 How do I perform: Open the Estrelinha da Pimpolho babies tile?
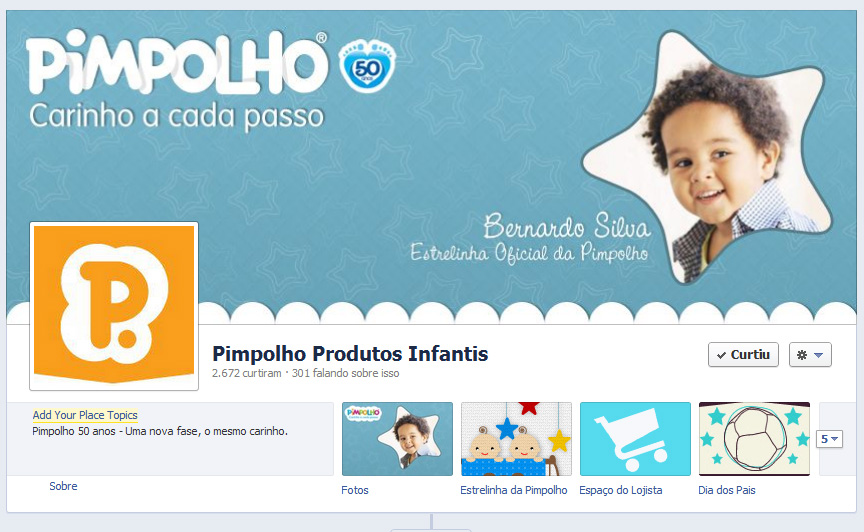pos(516,439)
